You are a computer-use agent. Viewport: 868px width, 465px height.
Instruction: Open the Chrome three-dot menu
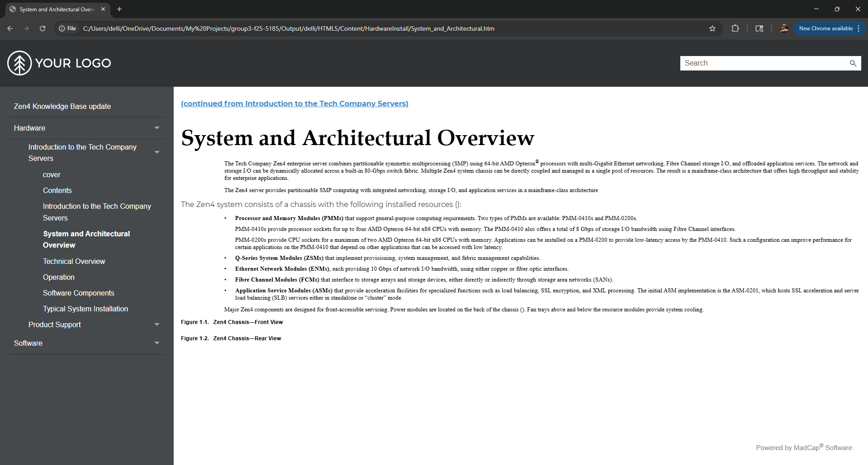point(859,28)
